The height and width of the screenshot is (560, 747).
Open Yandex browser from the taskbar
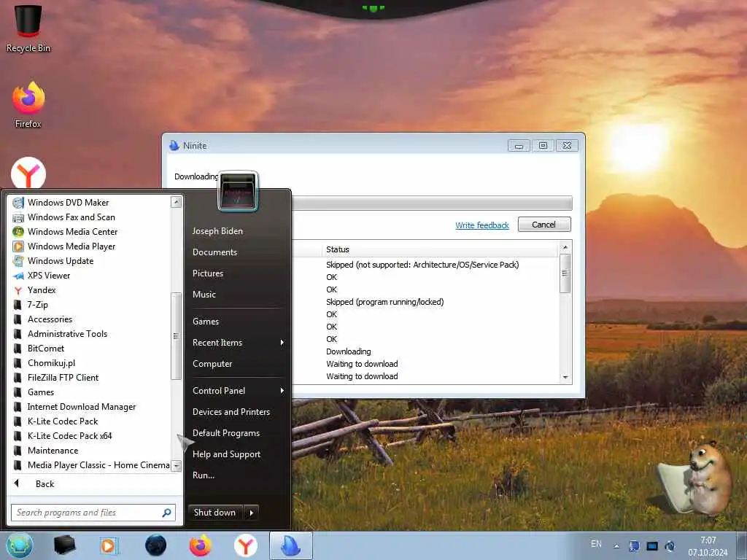[246, 545]
